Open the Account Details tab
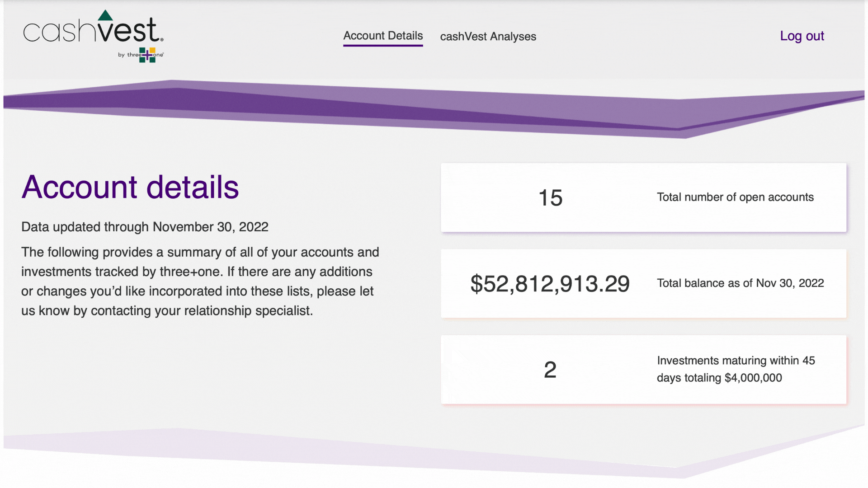The image size is (868, 488). 383,36
